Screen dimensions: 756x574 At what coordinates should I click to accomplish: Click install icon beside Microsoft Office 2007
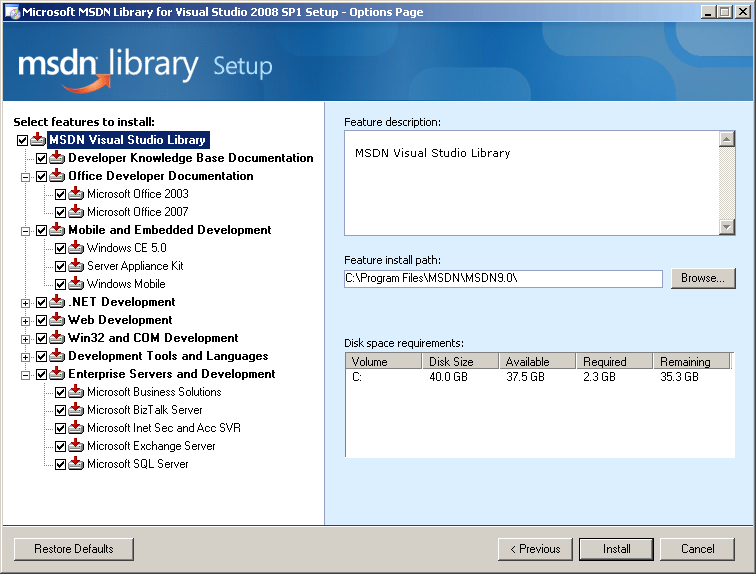[x=76, y=212]
